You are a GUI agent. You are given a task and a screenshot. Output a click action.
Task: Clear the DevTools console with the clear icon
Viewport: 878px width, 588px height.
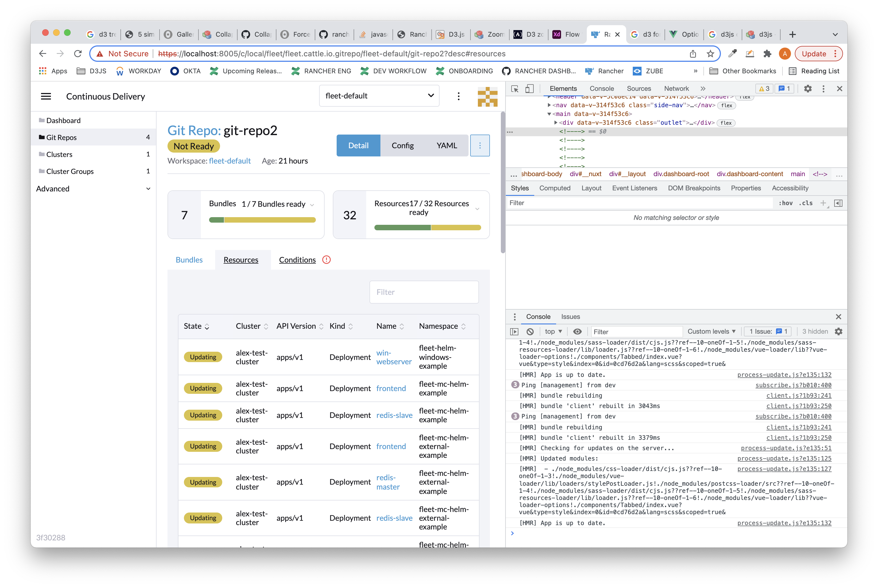coord(530,331)
